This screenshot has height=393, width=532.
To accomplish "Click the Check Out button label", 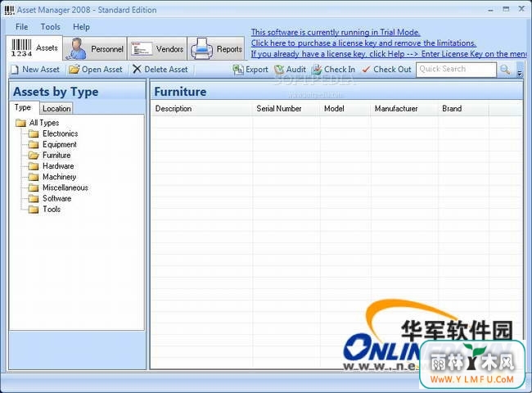I will pos(392,70).
